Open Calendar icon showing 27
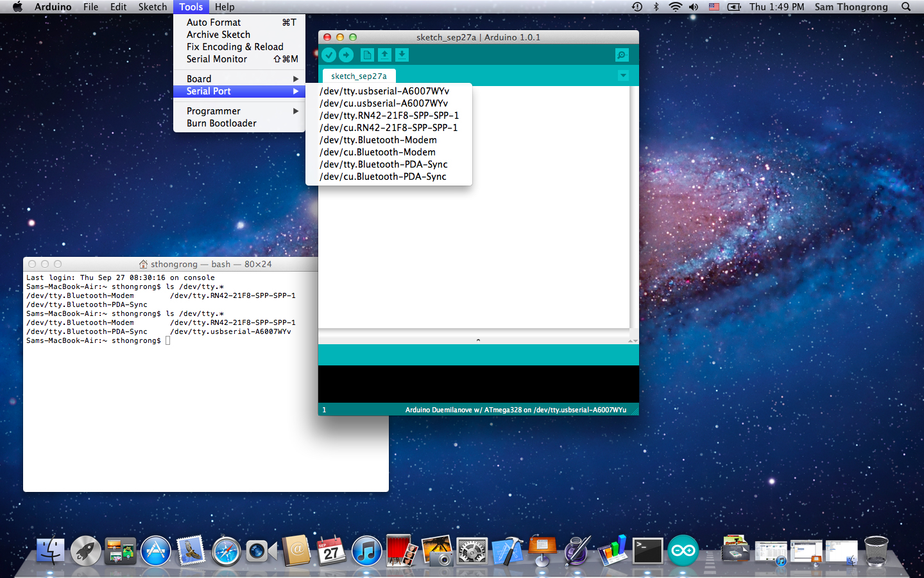Viewport: 924px width, 578px height. 331,551
